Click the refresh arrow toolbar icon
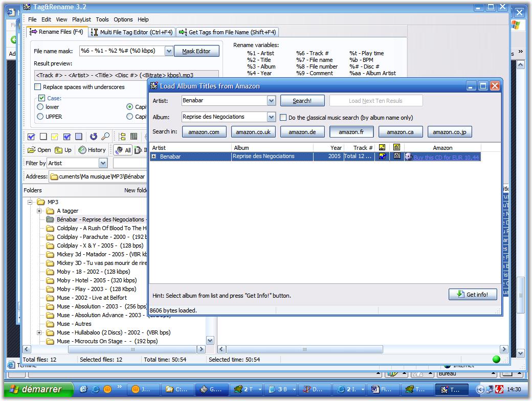Screen dimensions: 532x401 click(93, 137)
